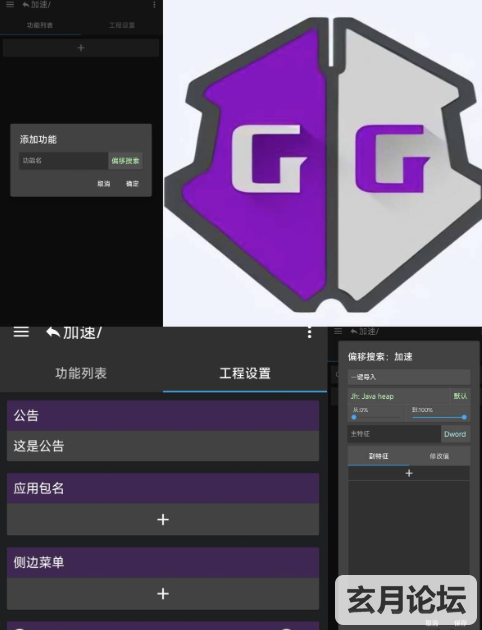The image size is (482, 630).
Task: Add entry with plus under 应用包名
Action: (x=163, y=520)
